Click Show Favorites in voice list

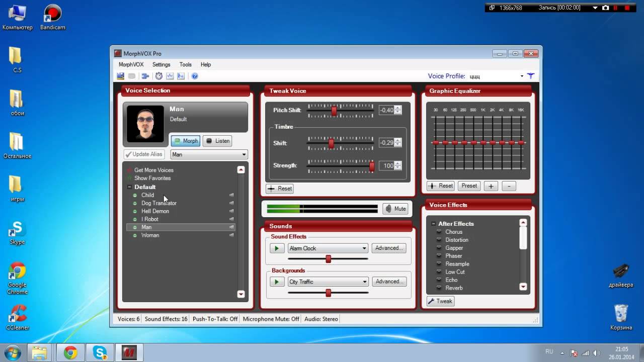[x=152, y=178]
